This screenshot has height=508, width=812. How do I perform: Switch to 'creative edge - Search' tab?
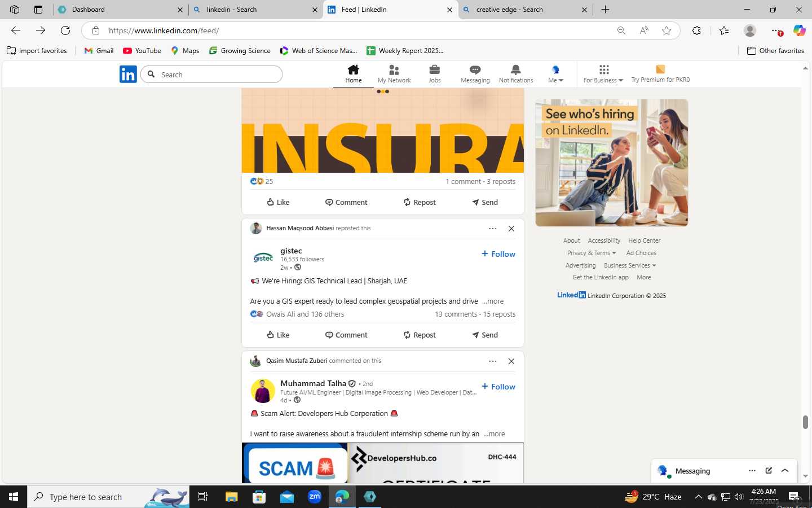point(525,10)
